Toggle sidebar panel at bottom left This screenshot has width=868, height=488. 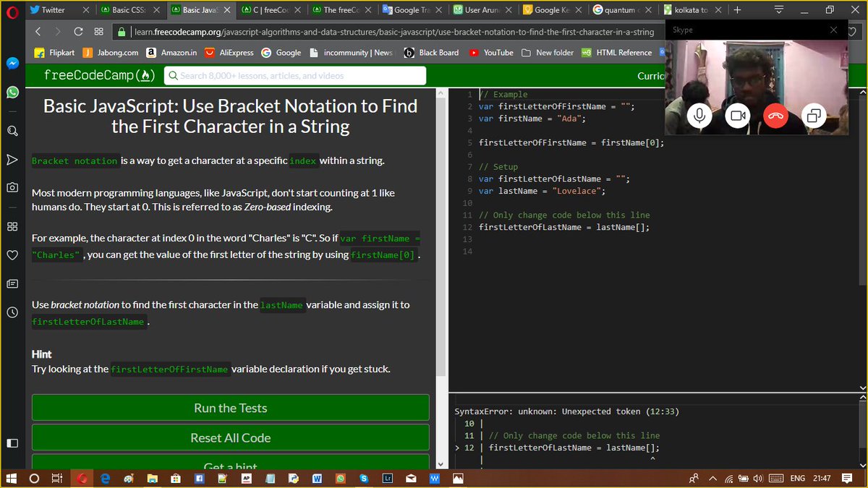pyautogui.click(x=12, y=442)
